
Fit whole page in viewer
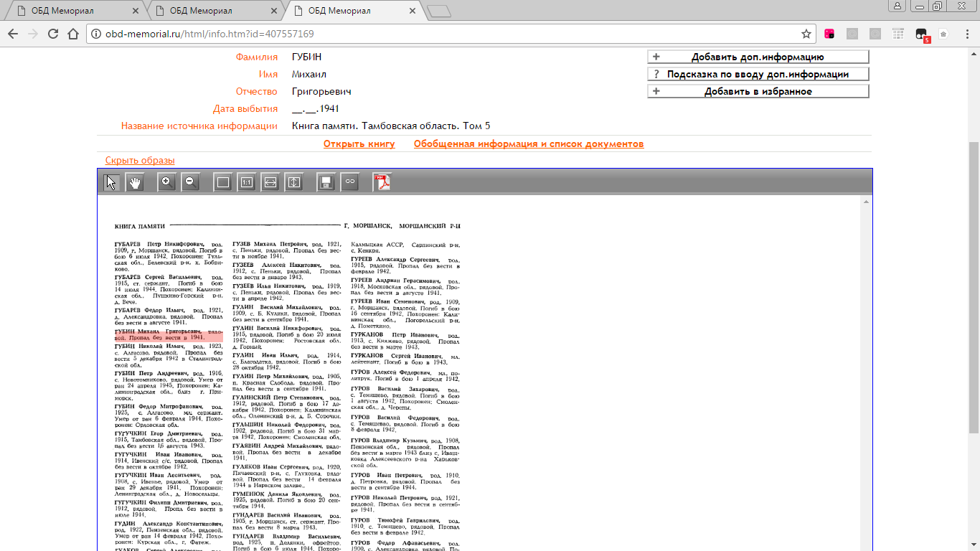point(222,182)
